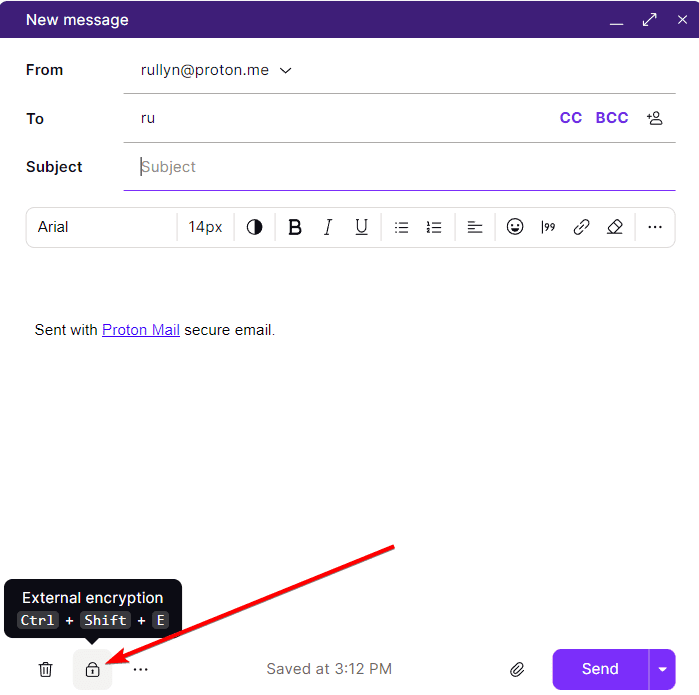Click the To recipient field

[339, 118]
